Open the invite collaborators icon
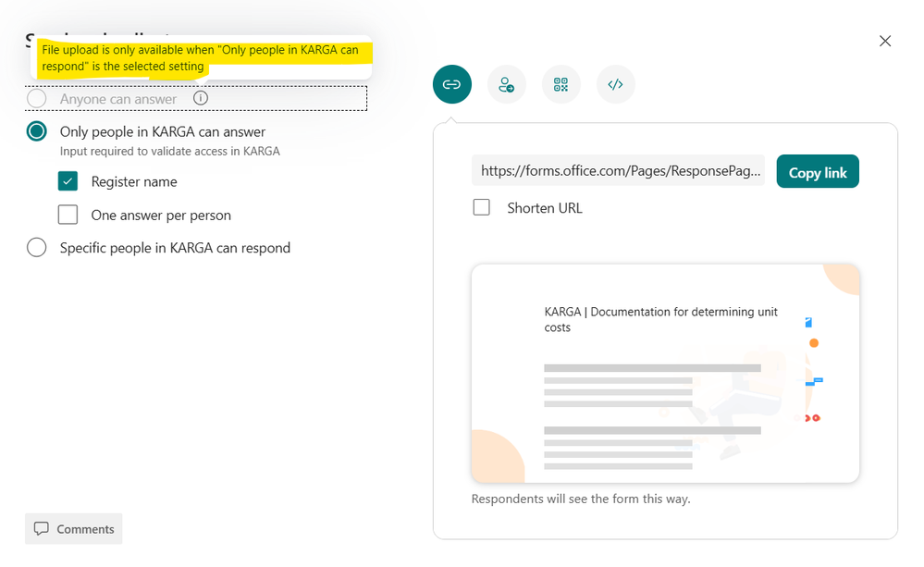924x567 pixels. (506, 84)
